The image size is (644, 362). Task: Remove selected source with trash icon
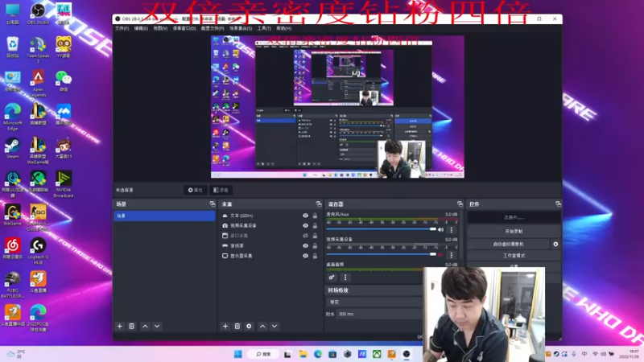point(237,327)
